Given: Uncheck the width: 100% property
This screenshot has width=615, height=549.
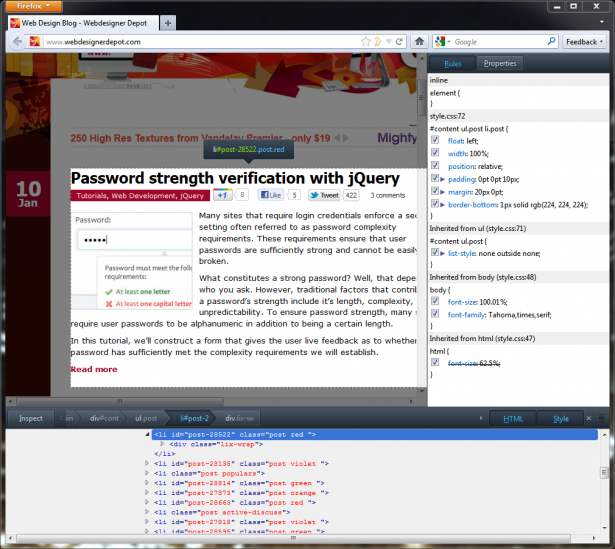Looking at the screenshot, I should point(435,153).
